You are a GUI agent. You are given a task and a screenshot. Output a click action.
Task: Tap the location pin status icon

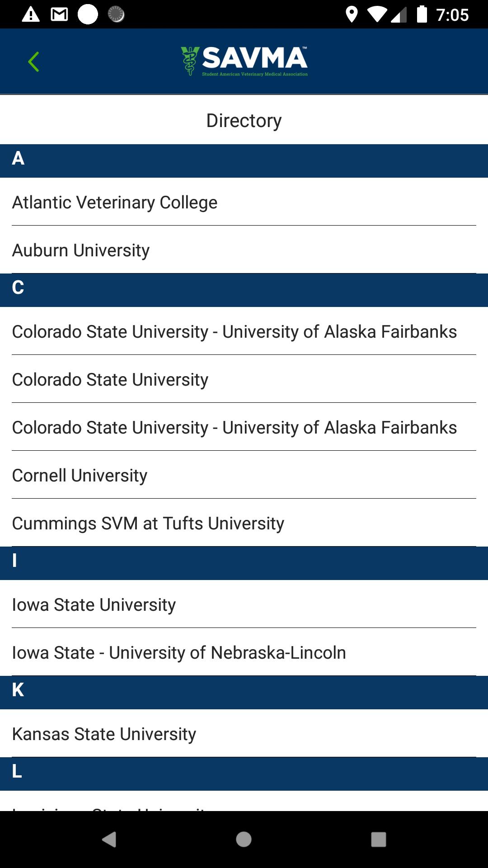352,14
